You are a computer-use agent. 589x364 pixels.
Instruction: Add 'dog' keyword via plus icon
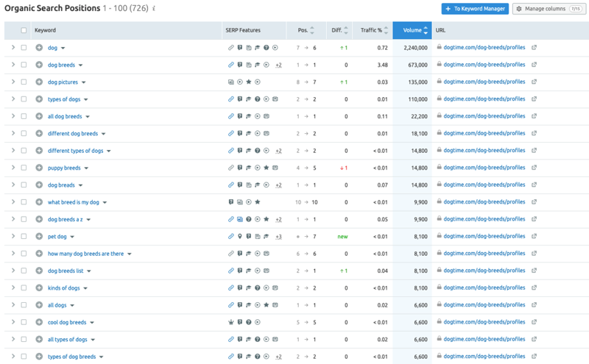click(39, 48)
